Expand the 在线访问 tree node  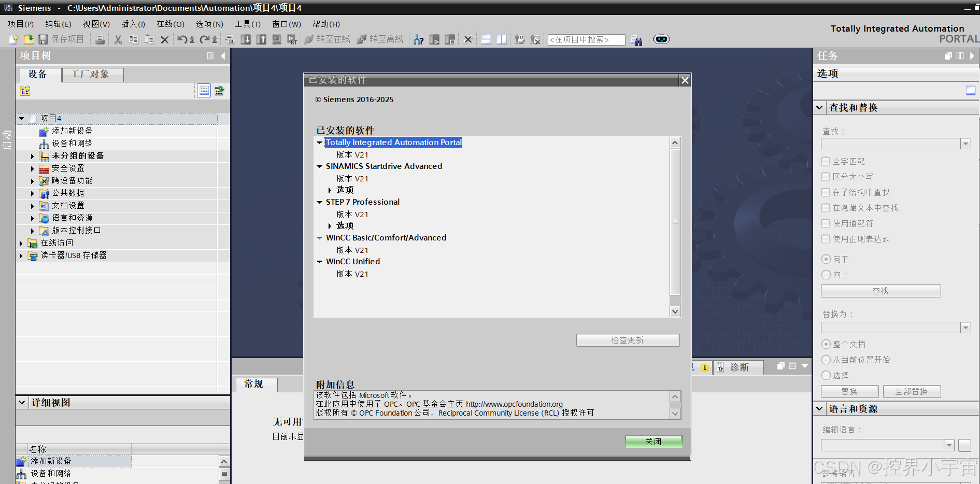tap(21, 243)
